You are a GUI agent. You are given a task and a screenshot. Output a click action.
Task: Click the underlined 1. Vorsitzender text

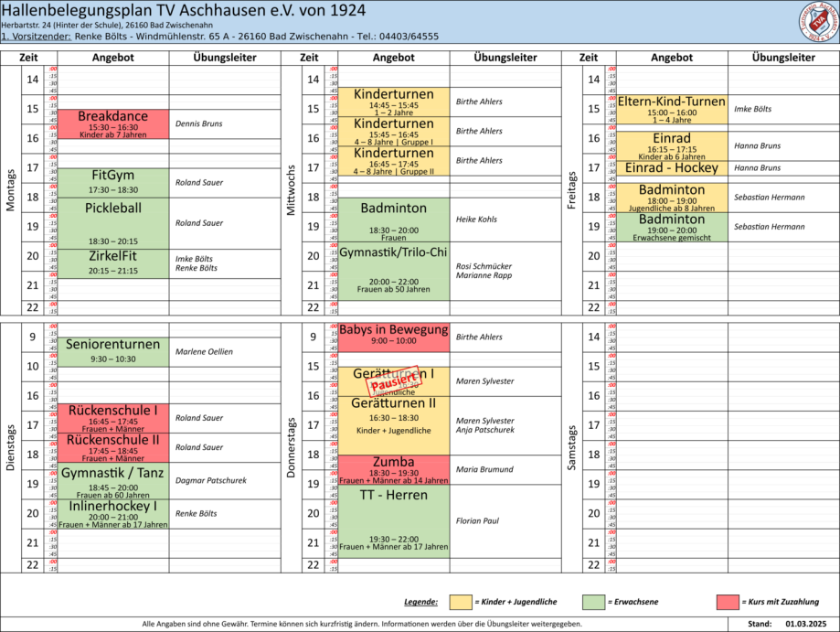[x=35, y=37]
